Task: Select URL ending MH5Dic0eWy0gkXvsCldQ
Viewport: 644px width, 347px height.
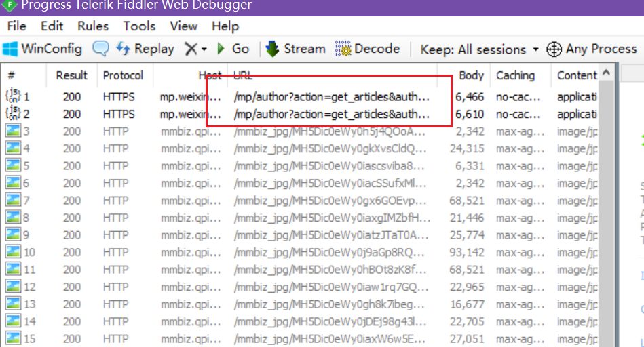Action: coord(330,148)
